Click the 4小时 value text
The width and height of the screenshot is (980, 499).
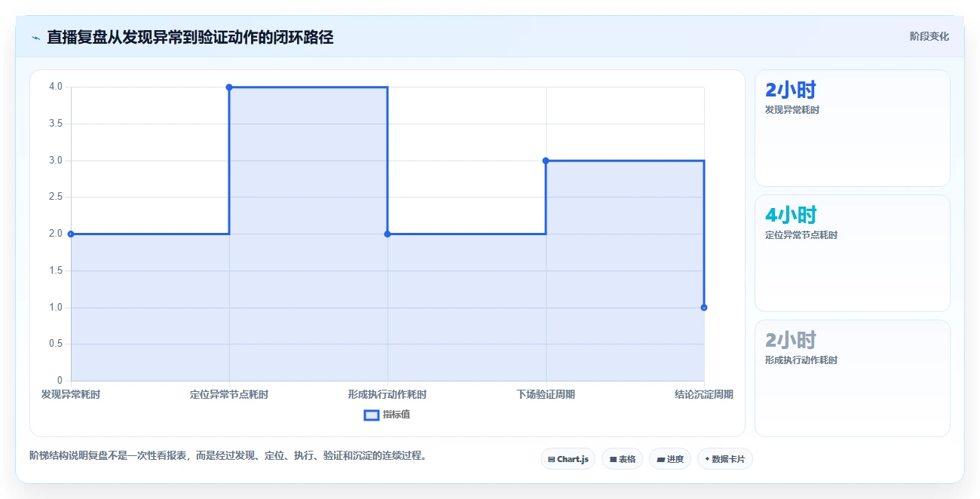pos(791,215)
